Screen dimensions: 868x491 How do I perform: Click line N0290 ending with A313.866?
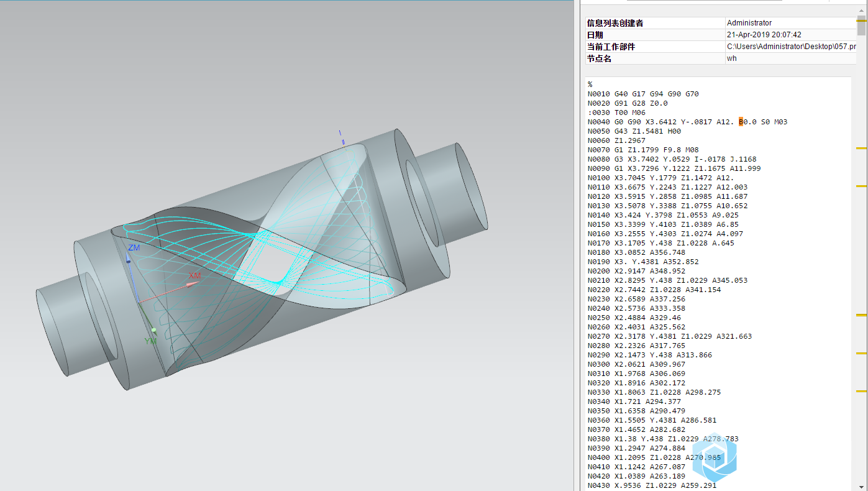(x=650, y=355)
